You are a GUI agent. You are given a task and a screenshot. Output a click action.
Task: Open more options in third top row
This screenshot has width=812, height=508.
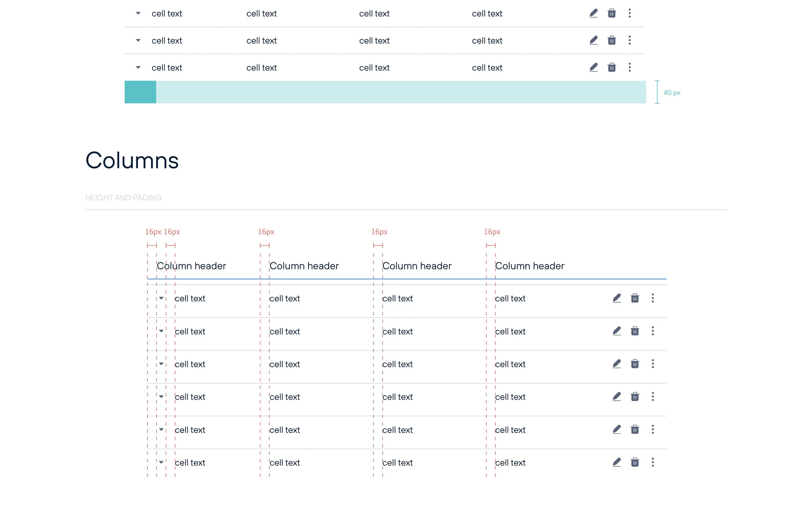coord(629,68)
